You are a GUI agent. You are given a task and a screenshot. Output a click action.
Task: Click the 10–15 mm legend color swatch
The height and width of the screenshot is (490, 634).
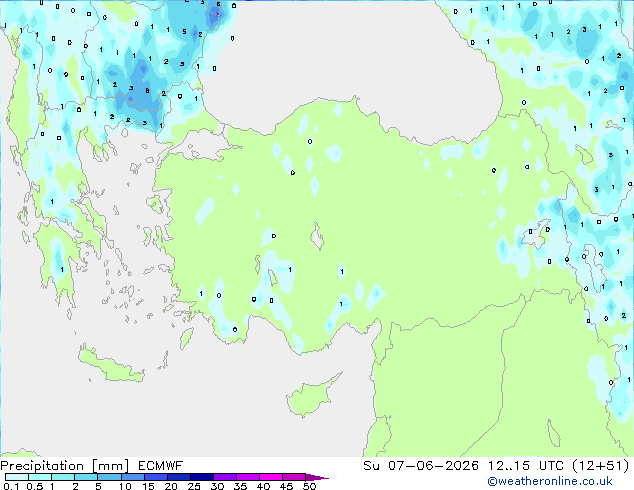pyautogui.click(x=132, y=477)
